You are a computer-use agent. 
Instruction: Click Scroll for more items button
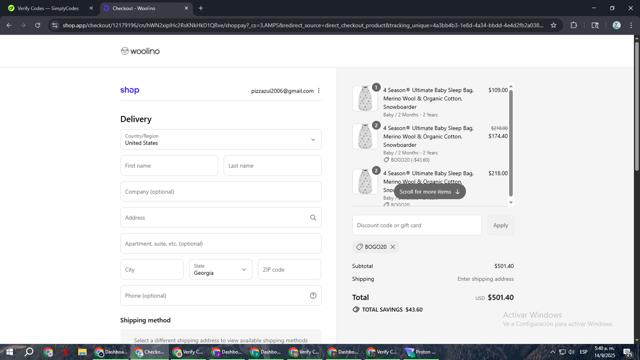(429, 191)
